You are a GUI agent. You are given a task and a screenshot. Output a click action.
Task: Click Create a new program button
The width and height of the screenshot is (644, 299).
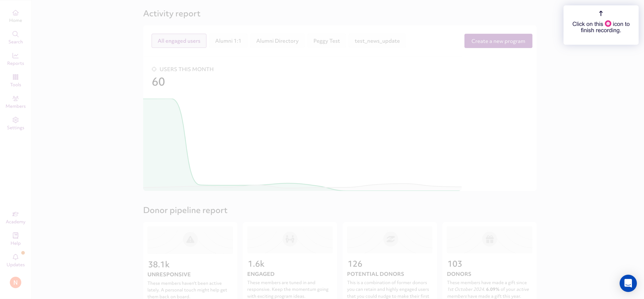tap(498, 41)
